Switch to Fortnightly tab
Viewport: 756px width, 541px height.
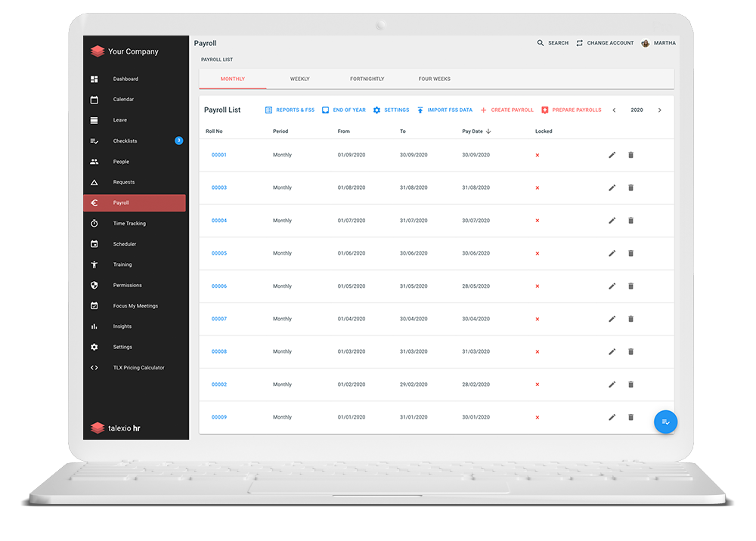click(x=367, y=79)
